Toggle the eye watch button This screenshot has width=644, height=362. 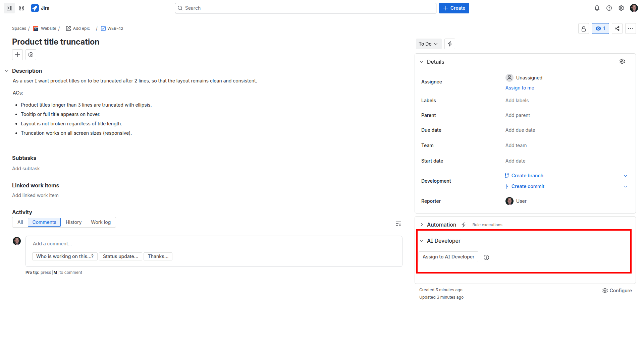click(600, 28)
